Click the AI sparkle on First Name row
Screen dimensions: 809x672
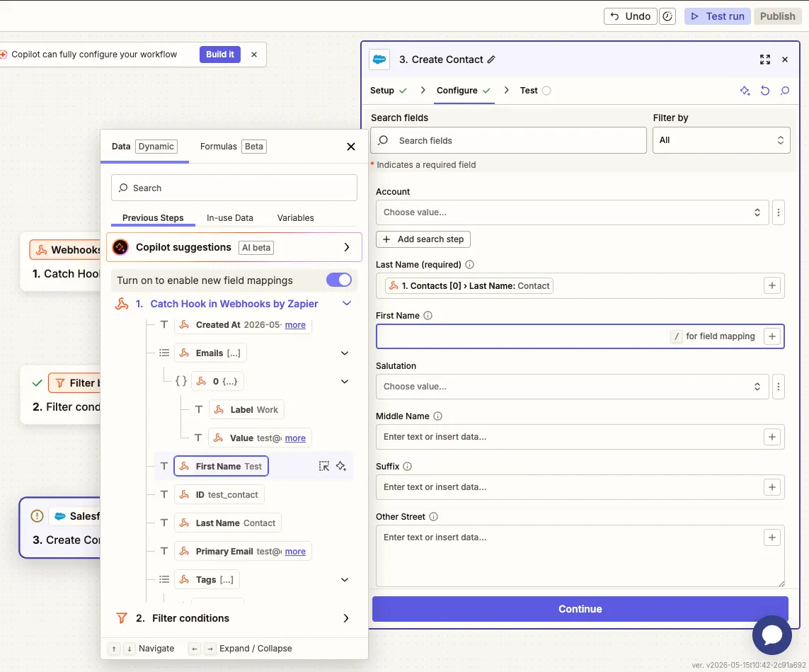[x=341, y=466]
